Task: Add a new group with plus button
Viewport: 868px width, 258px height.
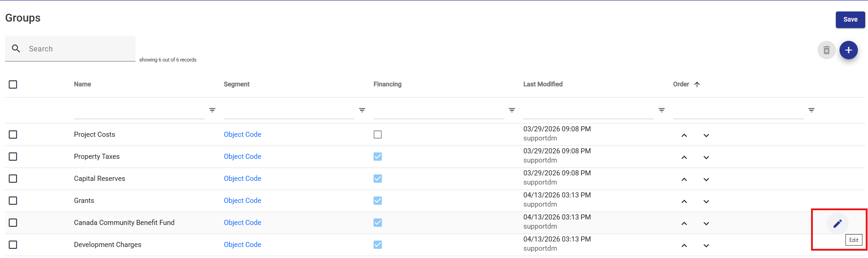Action: pos(848,50)
